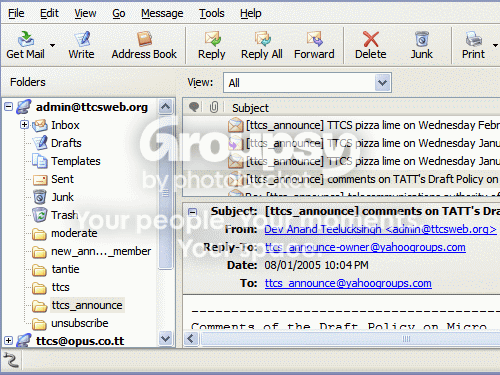Click the Reply toolbar icon
The width and height of the screenshot is (500, 375).
[x=212, y=39]
